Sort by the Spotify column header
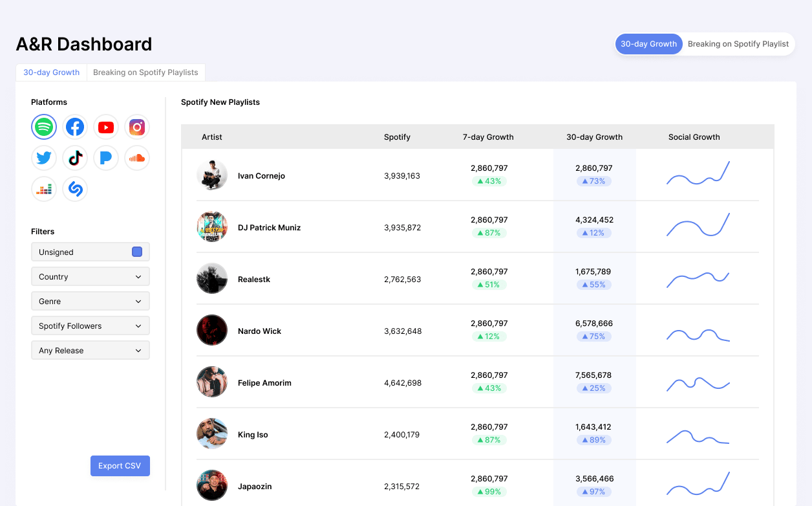Screen dimensions: 812x506 397,137
